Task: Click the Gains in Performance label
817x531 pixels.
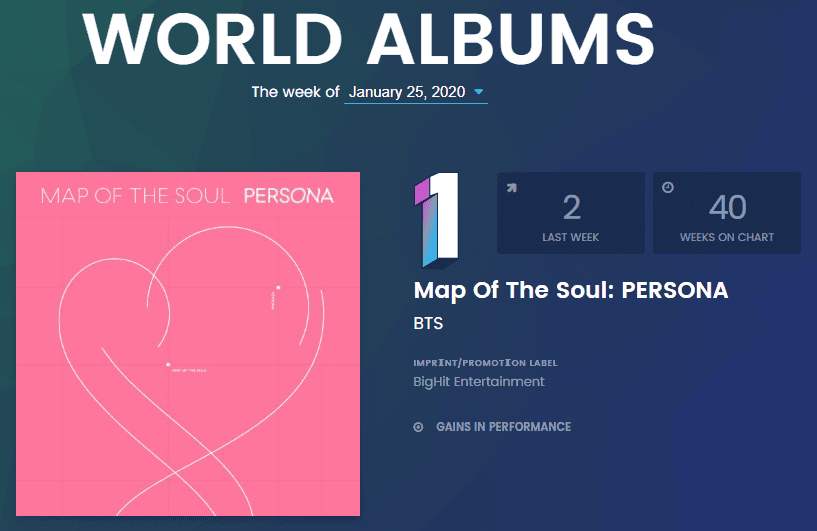Action: click(x=503, y=427)
